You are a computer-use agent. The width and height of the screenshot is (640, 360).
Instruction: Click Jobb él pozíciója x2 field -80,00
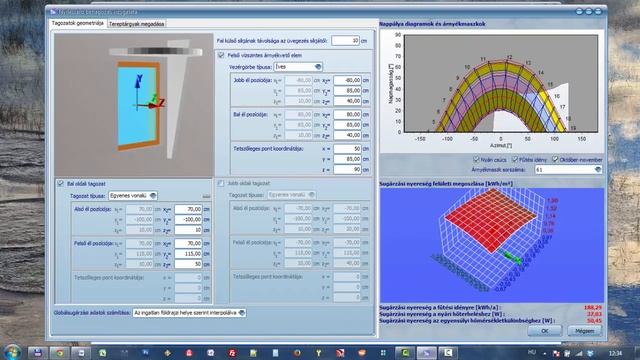[x=347, y=80]
